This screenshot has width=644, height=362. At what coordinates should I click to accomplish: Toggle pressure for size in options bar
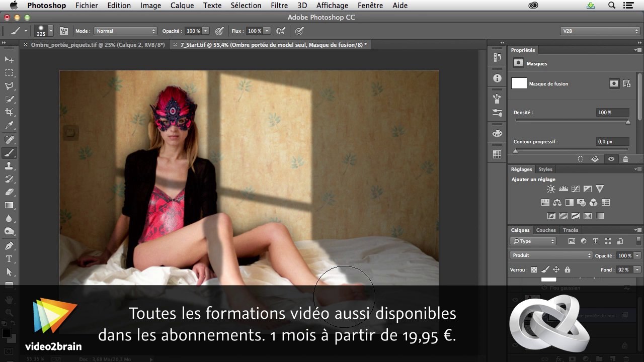[299, 31]
